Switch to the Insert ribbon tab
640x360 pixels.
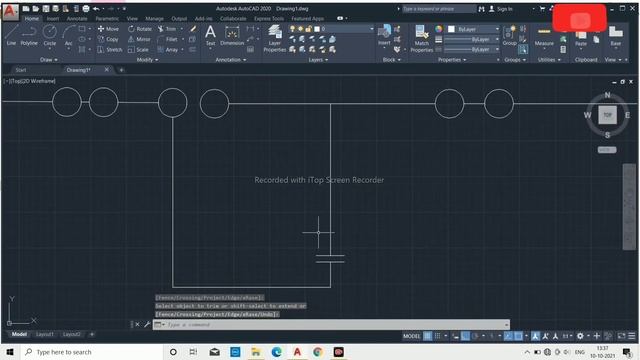[53, 18]
